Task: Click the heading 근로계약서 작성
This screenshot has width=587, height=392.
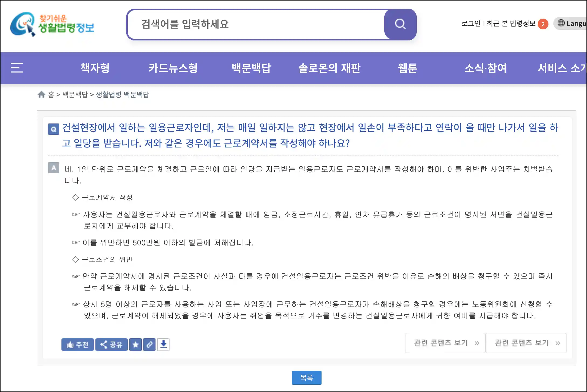Action: point(107,197)
